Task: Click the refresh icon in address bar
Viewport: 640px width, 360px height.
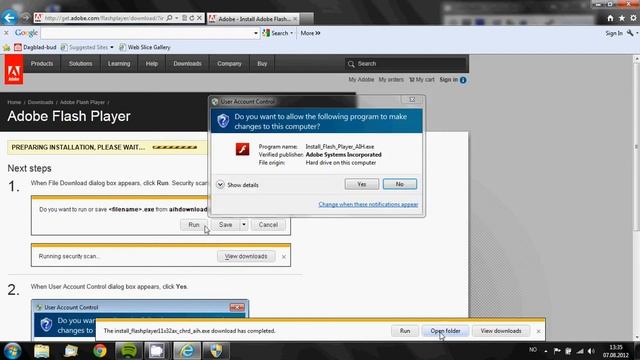Action: point(192,18)
